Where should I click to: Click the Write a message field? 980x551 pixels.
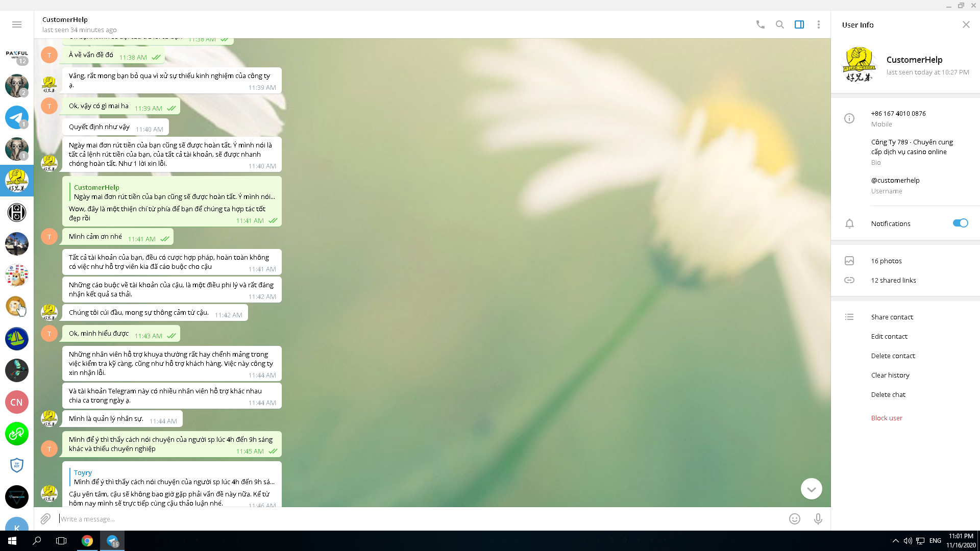click(x=408, y=519)
